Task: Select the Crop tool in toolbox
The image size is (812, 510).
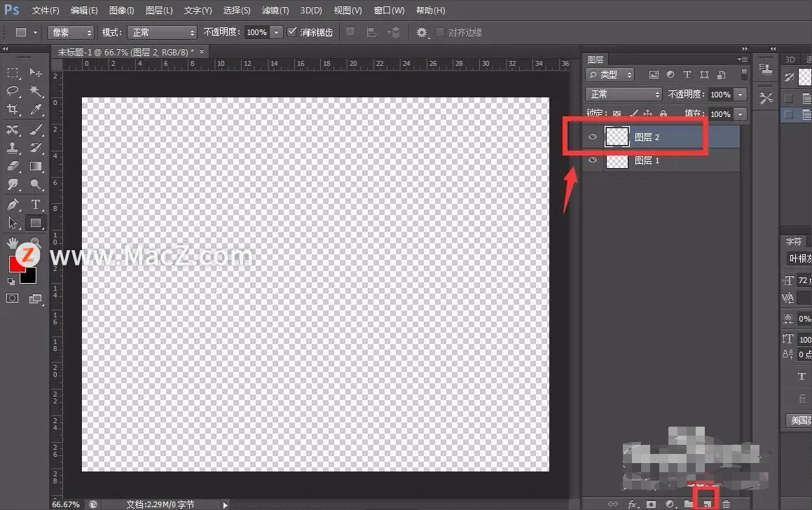Action: click(x=13, y=109)
